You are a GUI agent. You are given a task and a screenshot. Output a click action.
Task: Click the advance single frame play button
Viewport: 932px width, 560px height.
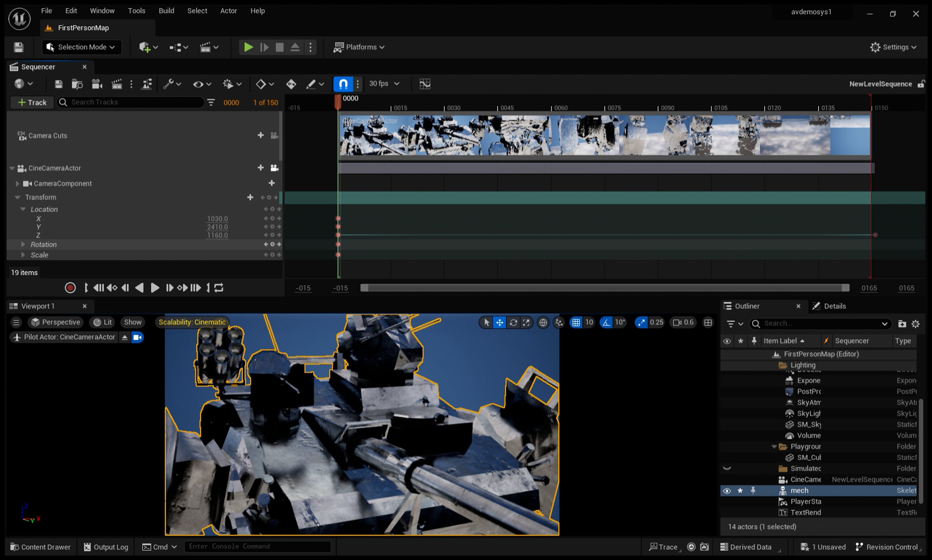coord(264,47)
